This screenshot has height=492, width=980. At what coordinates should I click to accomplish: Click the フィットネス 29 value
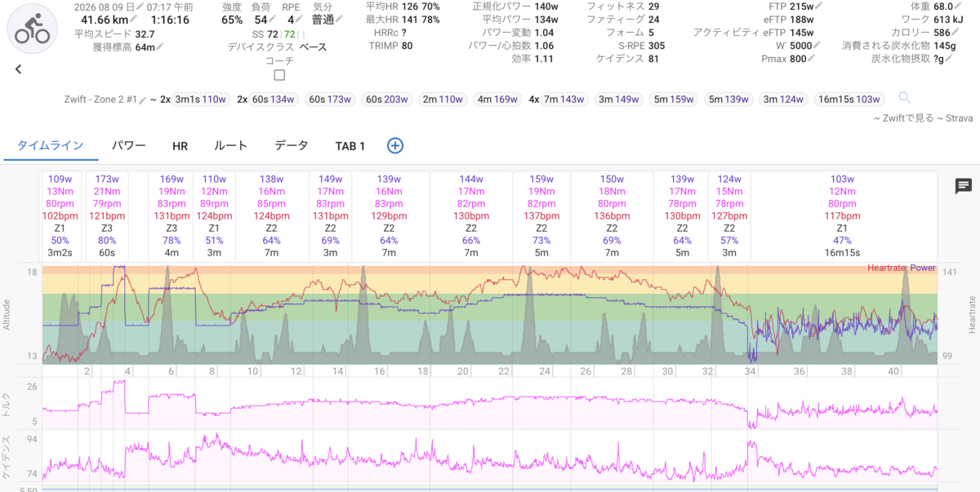click(x=654, y=7)
